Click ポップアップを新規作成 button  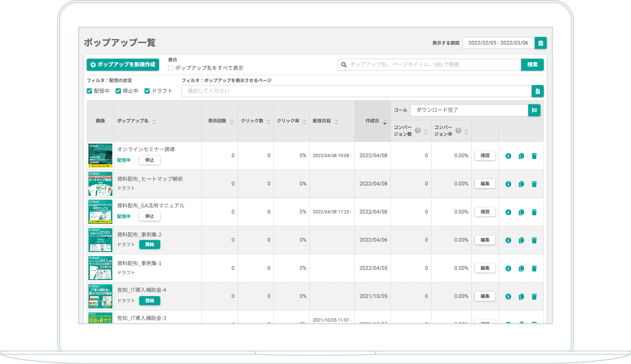pos(123,65)
